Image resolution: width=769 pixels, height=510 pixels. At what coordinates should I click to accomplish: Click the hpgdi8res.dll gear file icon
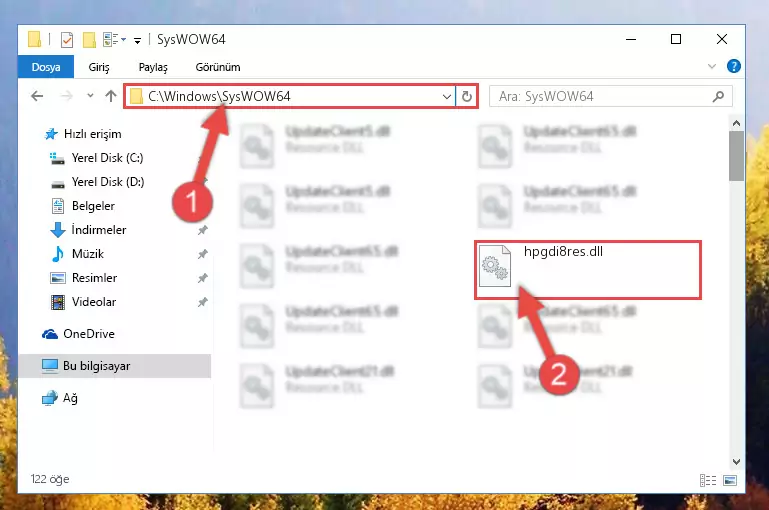tap(494, 266)
